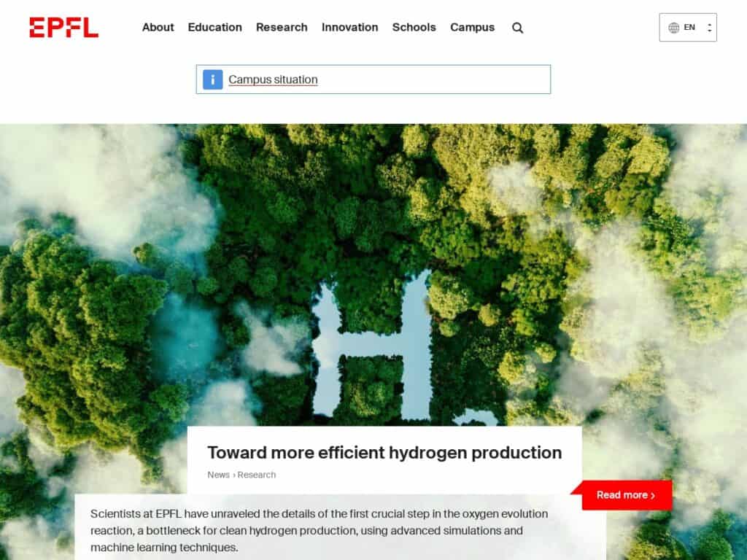Click the News breadcrumb link
This screenshot has width=747, height=560.
218,475
